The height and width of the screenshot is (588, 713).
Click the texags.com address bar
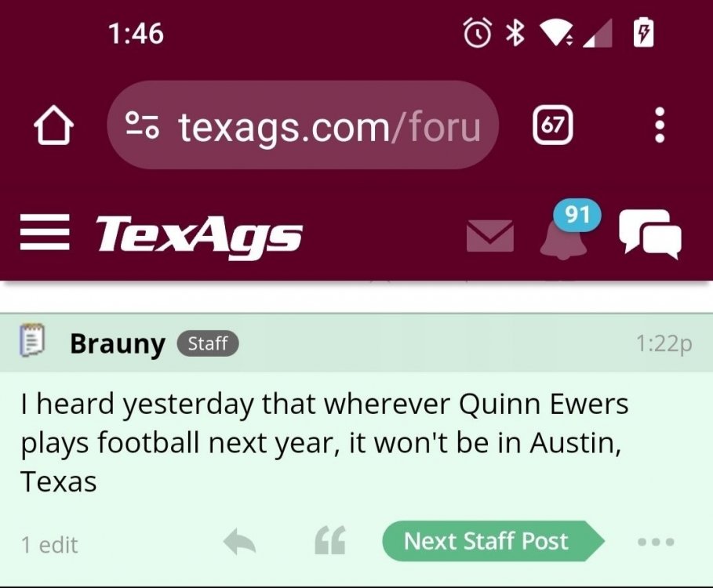point(329,125)
